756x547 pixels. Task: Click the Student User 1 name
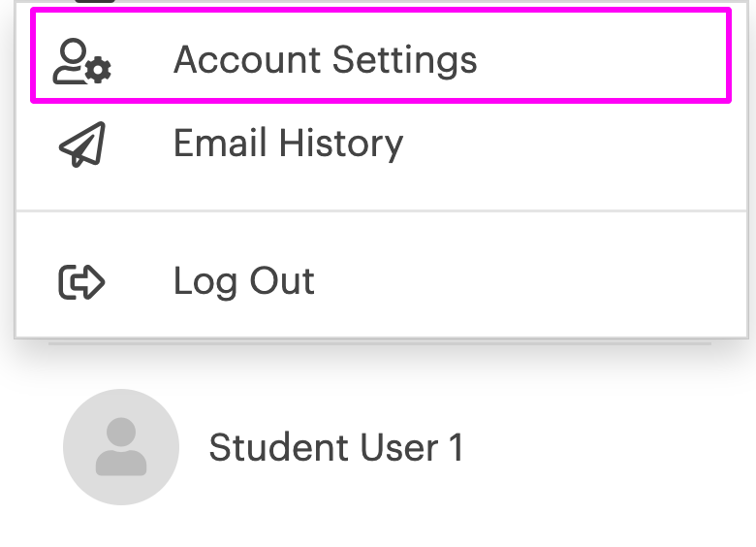pos(336,448)
